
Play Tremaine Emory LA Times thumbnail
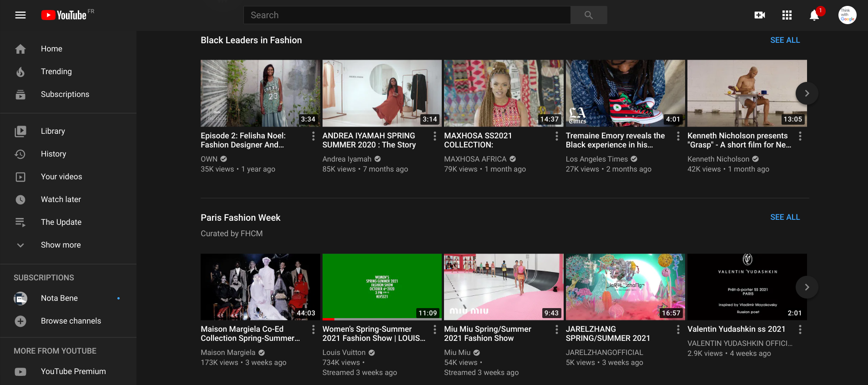pyautogui.click(x=625, y=93)
